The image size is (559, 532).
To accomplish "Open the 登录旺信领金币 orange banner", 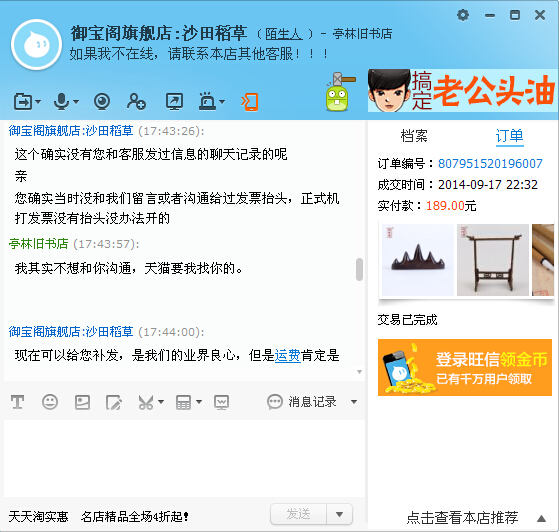I will point(465,367).
